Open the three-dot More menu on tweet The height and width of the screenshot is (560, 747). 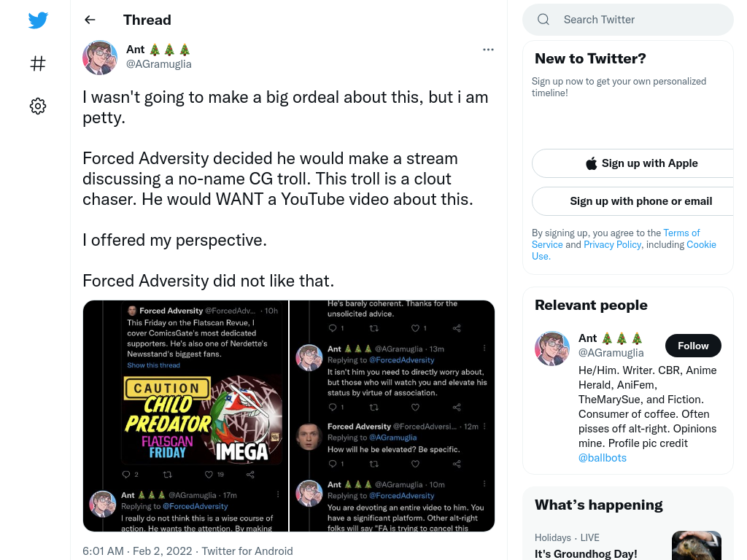pos(488,50)
